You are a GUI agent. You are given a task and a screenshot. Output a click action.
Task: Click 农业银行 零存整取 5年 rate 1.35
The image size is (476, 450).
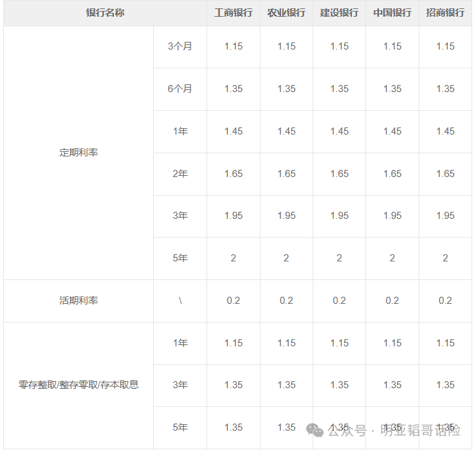pyautogui.click(x=286, y=427)
